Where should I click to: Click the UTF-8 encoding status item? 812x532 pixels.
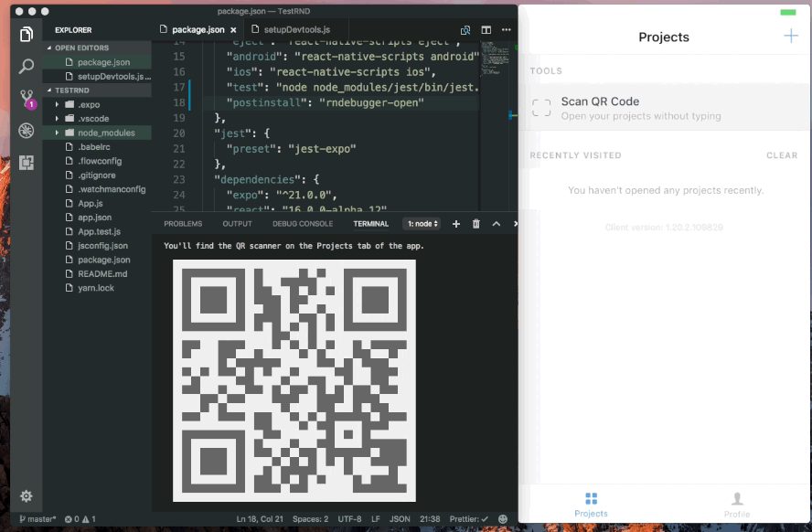click(349, 518)
